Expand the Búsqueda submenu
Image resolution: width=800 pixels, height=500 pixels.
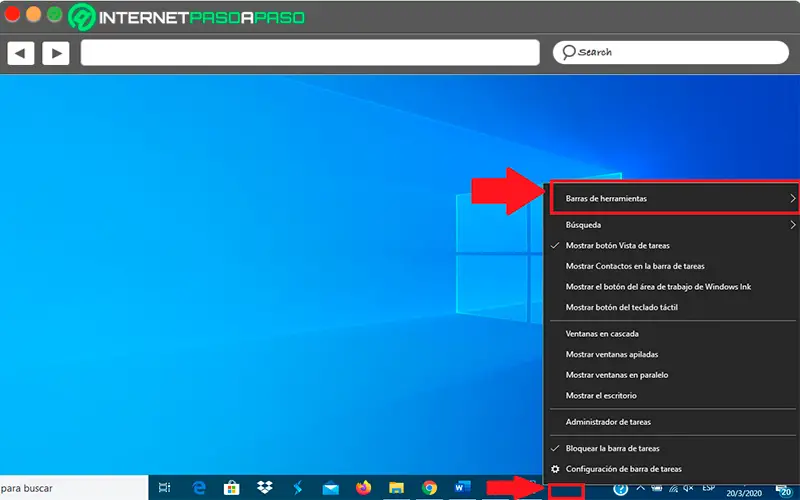pyautogui.click(x=673, y=225)
